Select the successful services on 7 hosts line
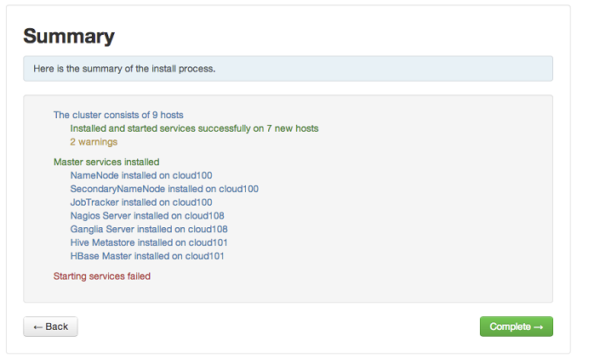Viewport: 594px width, 364px height. 194,128
